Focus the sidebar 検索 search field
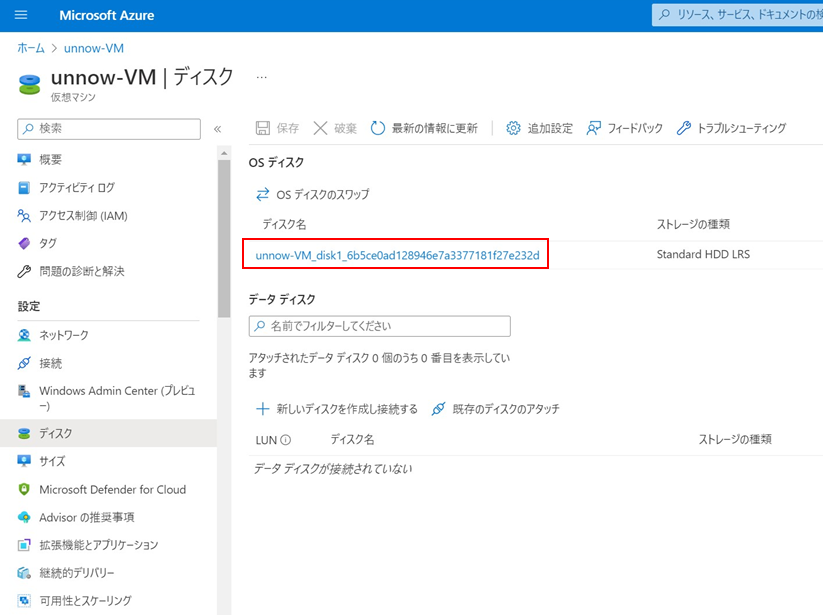This screenshot has width=823, height=615. (x=109, y=129)
